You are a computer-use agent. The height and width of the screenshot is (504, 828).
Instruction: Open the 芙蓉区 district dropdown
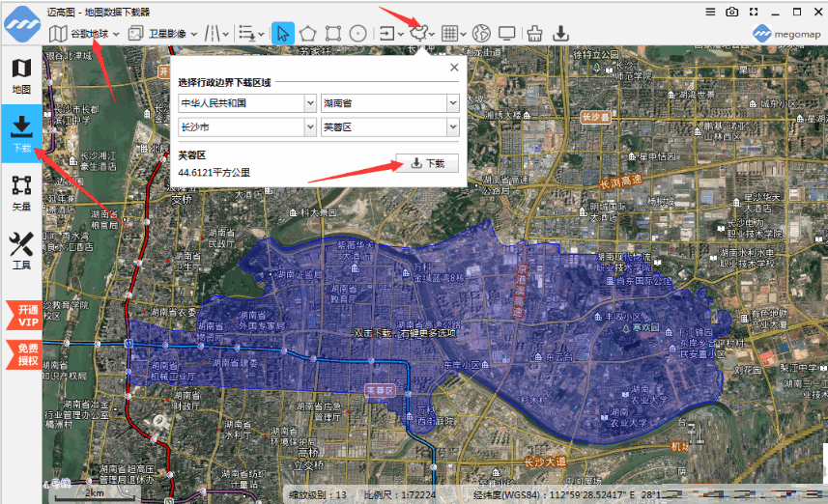(x=390, y=126)
